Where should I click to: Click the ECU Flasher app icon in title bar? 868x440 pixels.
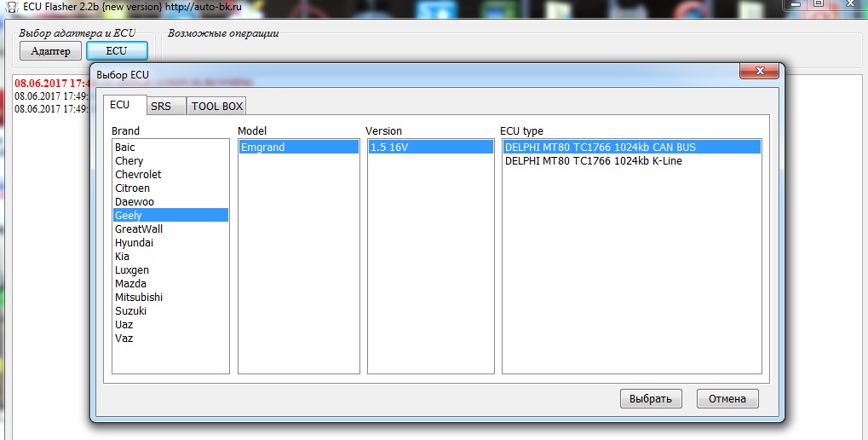pos(12,7)
